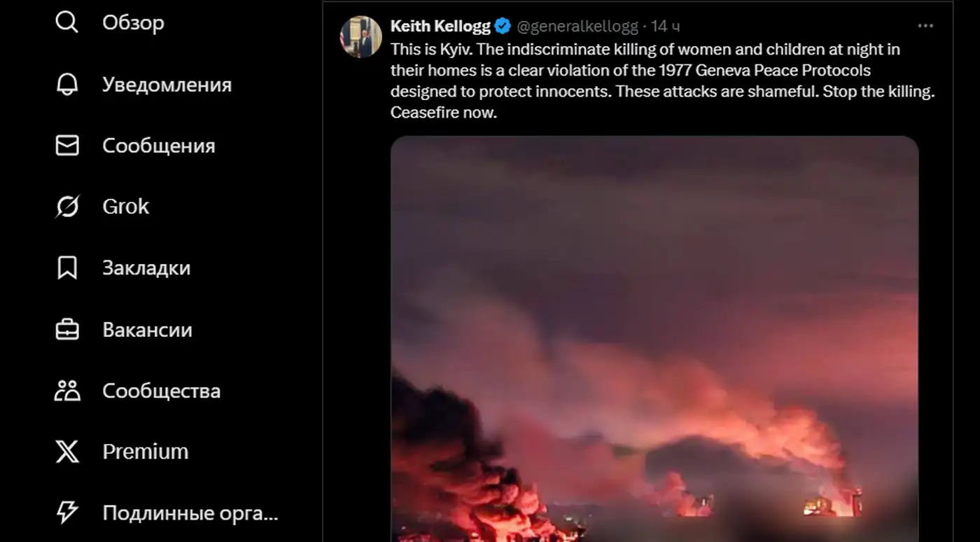Screen dimensions: 980x542
Task: Open Keith Kellogg's profile avatar
Action: [360, 36]
